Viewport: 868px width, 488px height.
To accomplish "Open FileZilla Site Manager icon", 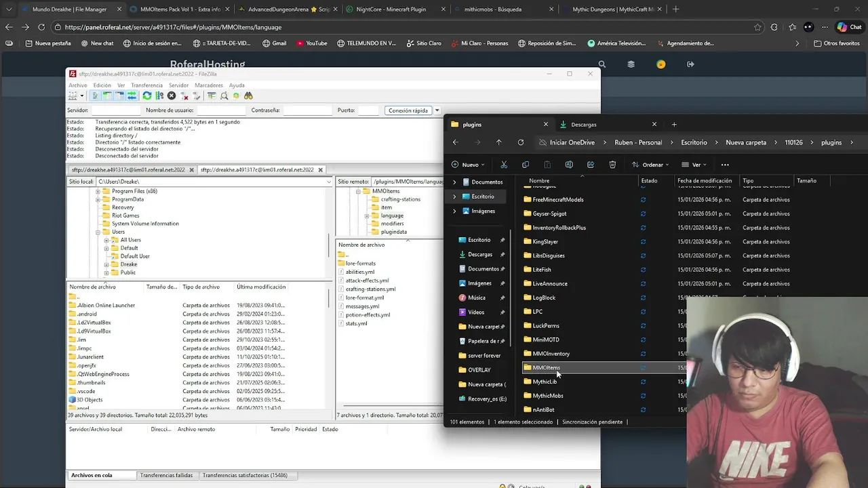I will click(x=73, y=96).
